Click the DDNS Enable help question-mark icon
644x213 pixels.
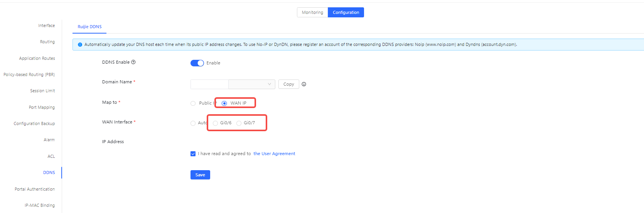pos(133,62)
